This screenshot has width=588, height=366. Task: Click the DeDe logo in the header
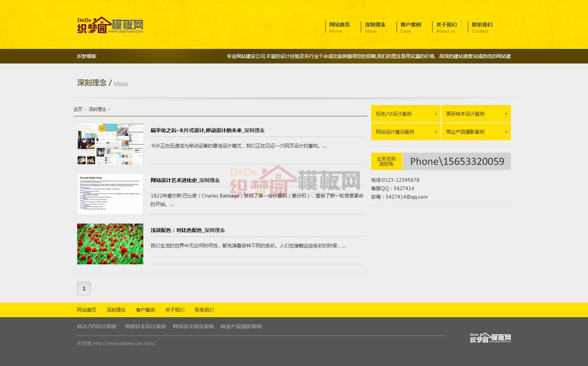click(110, 25)
